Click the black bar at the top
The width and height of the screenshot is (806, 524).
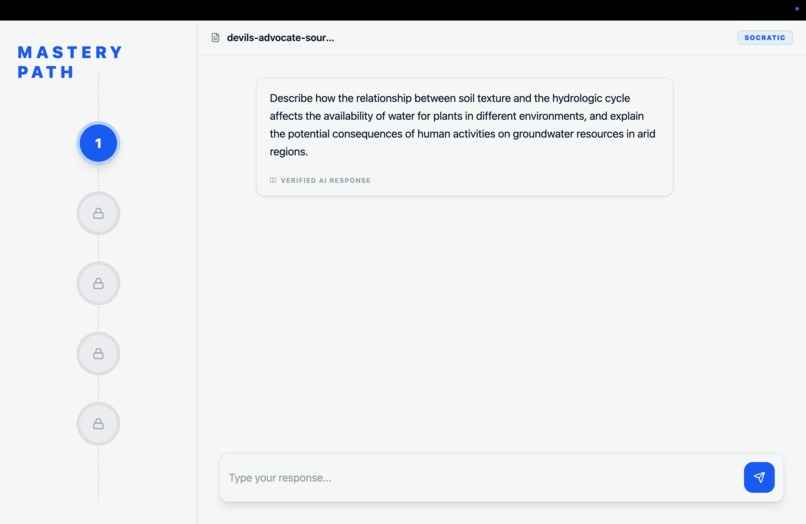click(403, 10)
